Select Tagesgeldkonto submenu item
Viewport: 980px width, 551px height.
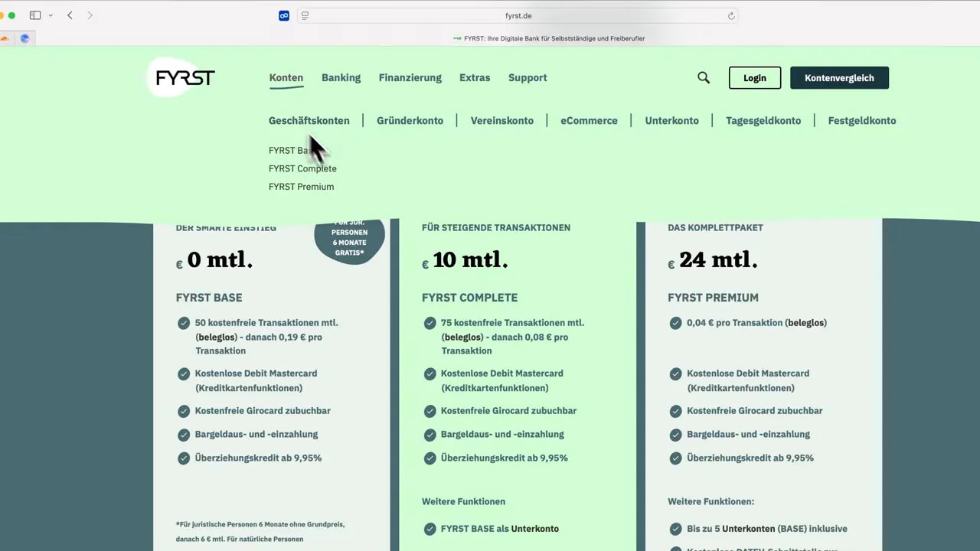click(763, 120)
